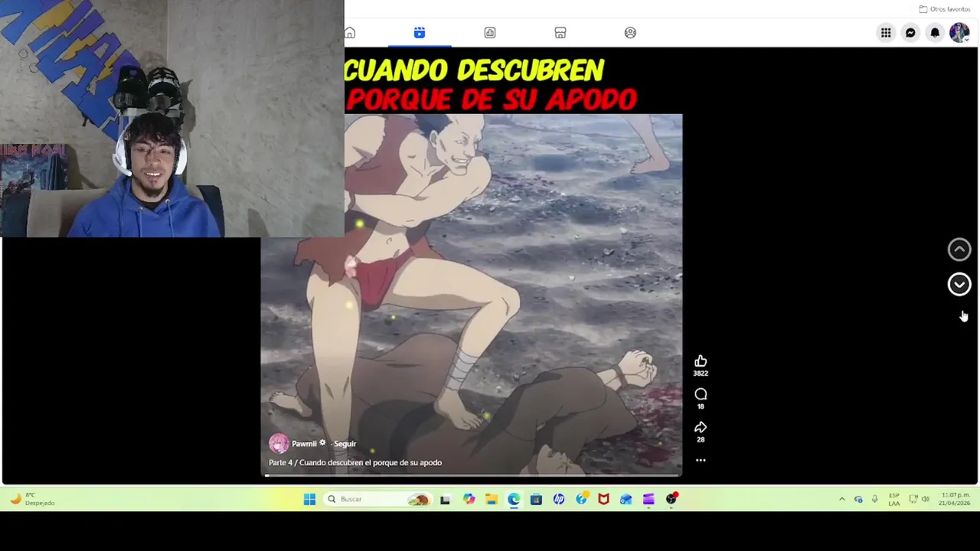
Task: Open the Facebook menu grid icon
Action: pos(886,33)
